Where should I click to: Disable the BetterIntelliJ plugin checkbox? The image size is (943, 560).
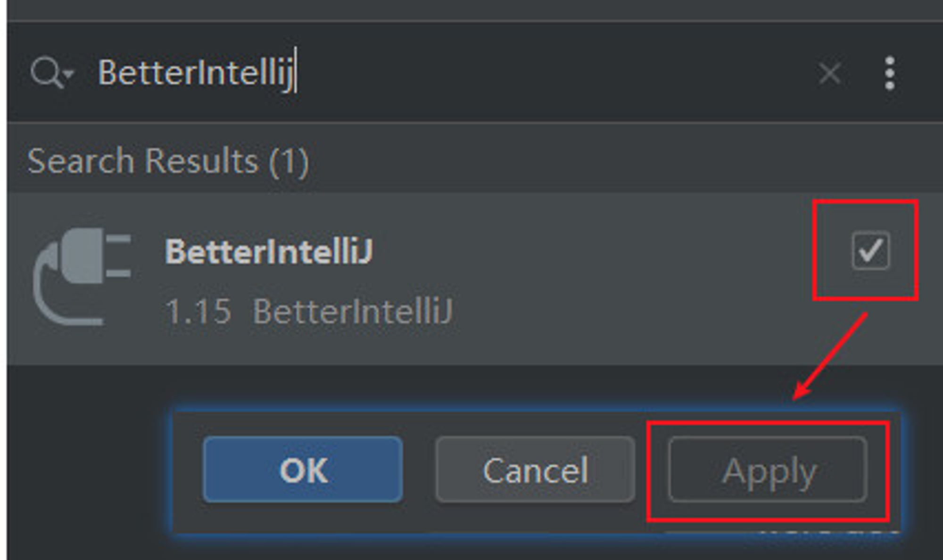[x=870, y=250]
